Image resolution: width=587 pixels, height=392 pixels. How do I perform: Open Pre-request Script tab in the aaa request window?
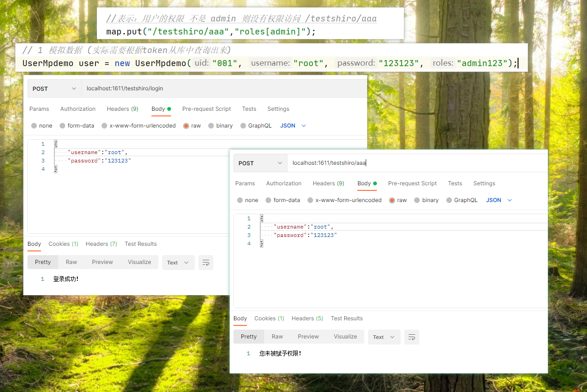[412, 183]
